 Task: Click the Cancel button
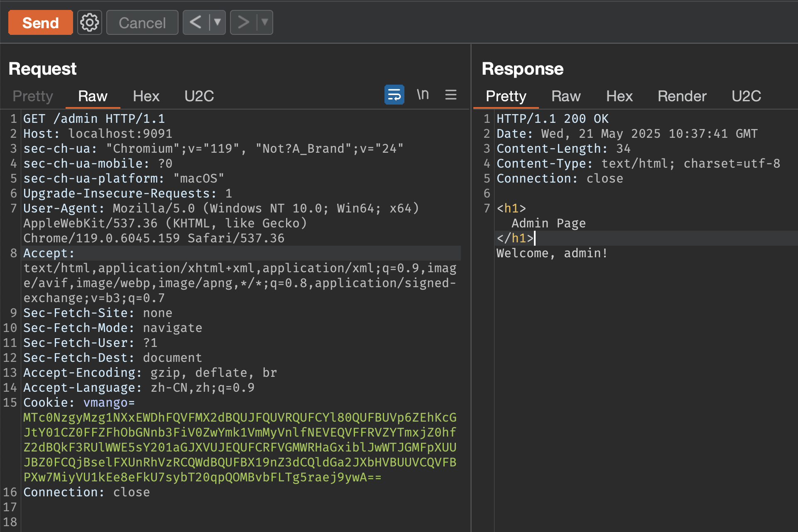pyautogui.click(x=142, y=23)
